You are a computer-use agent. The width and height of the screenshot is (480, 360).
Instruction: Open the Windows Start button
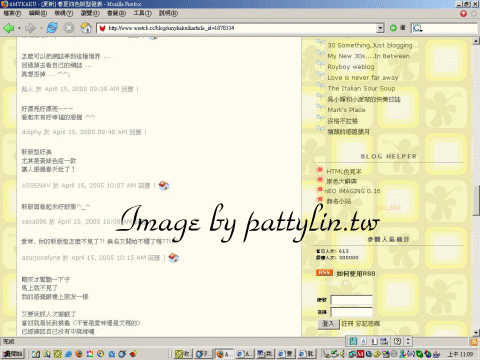[13, 354]
